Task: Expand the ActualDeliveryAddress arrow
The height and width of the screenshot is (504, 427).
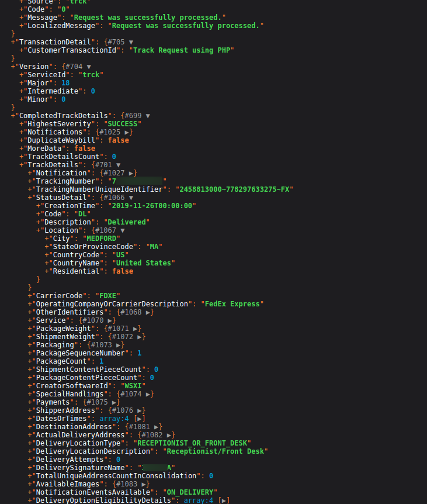Action: (x=171, y=435)
